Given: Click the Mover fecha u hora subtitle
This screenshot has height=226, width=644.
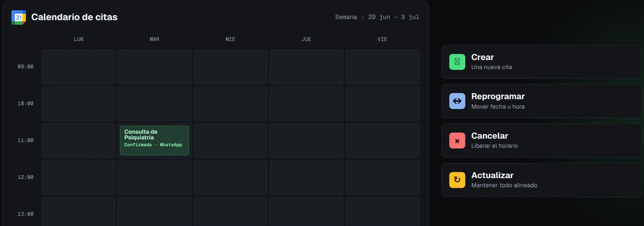Looking at the screenshot, I should pyautogui.click(x=498, y=107).
